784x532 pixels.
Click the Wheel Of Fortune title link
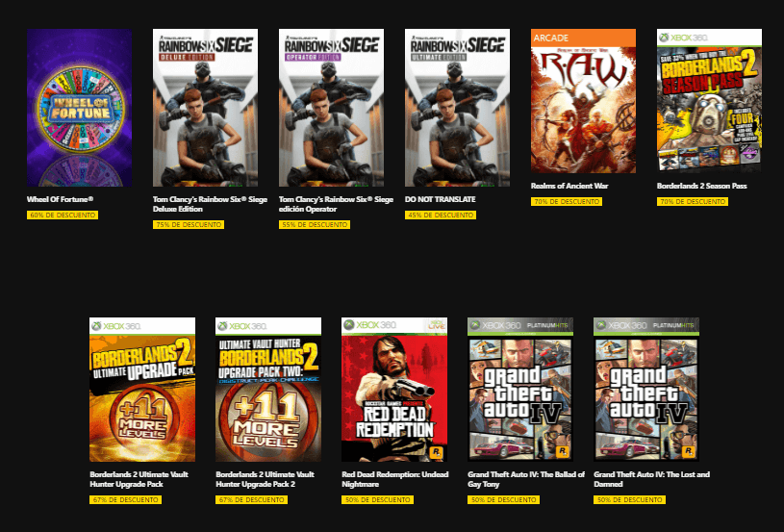point(60,199)
